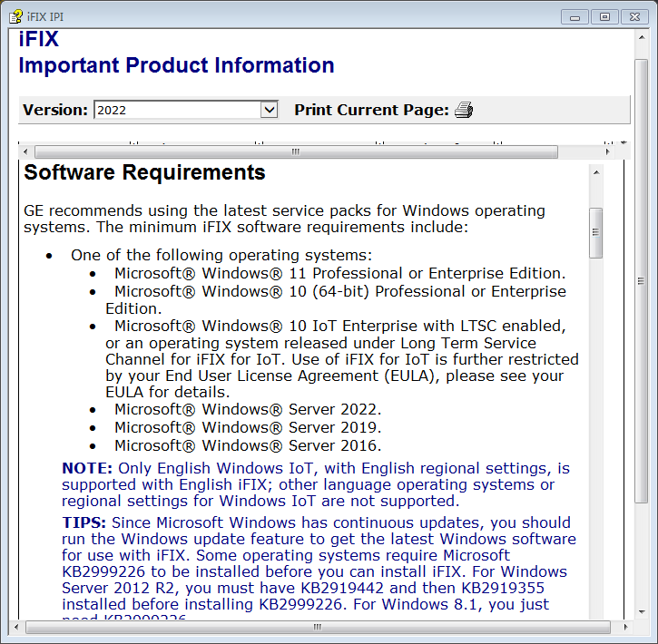Click the iFIX IPI title bar help icon
Image resolution: width=658 pixels, height=644 pixels.
click(15, 16)
